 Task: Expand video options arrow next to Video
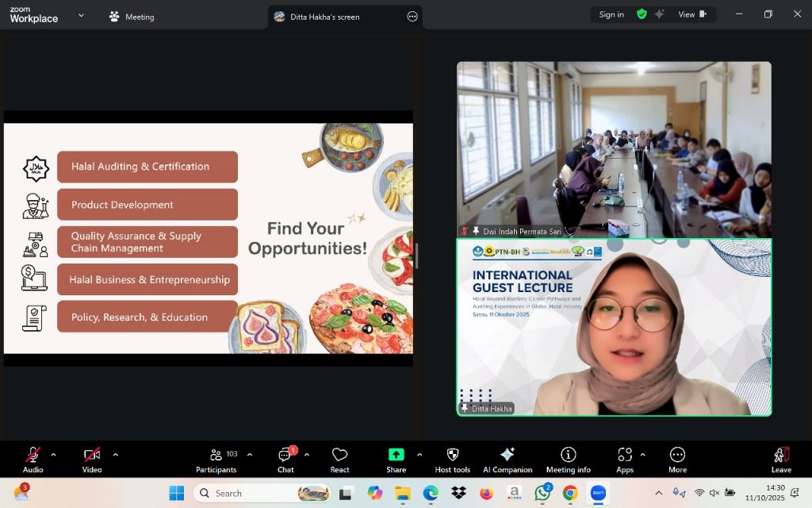[115, 455]
